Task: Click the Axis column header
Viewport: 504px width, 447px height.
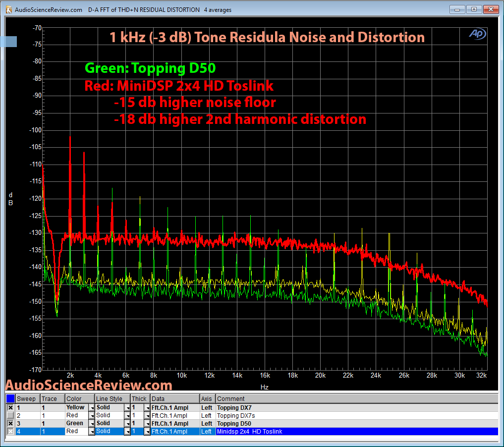Action: pyautogui.click(x=208, y=399)
